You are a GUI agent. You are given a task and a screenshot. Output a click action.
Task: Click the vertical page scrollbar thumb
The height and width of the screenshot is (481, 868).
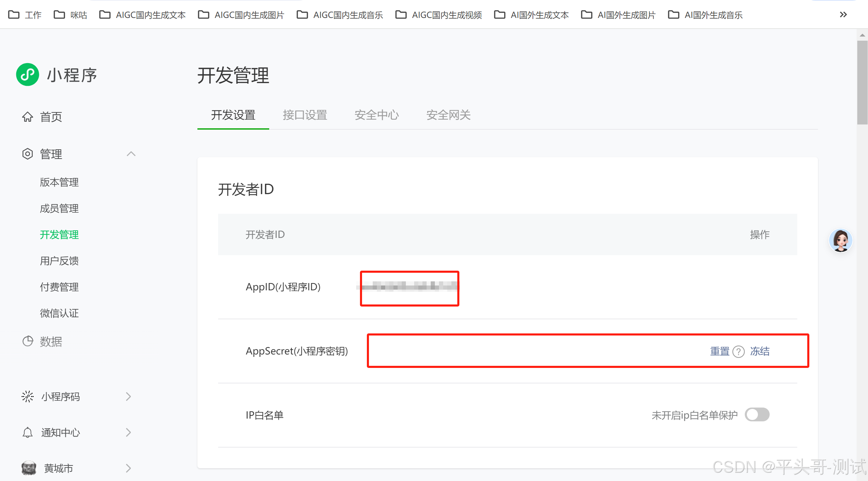pyautogui.click(x=862, y=82)
